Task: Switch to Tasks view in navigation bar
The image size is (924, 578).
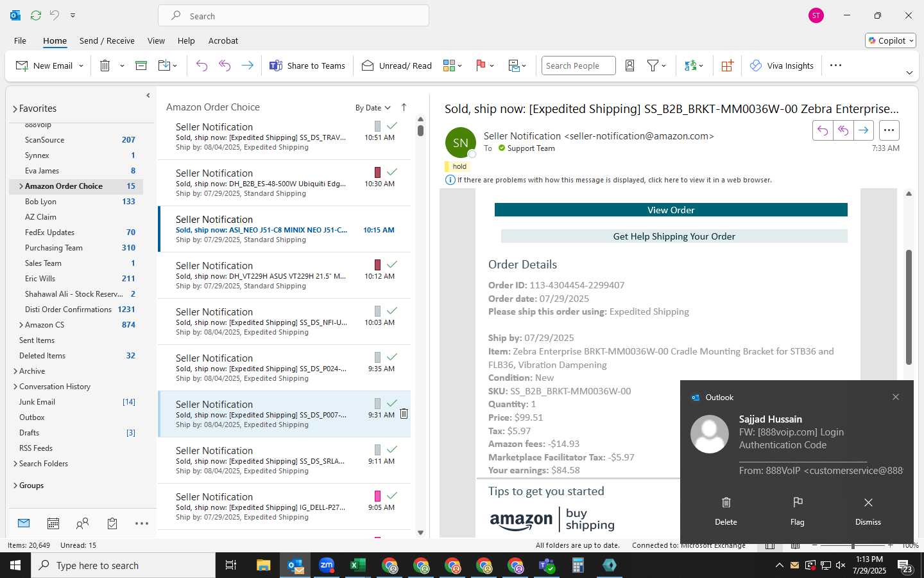Action: click(x=112, y=523)
